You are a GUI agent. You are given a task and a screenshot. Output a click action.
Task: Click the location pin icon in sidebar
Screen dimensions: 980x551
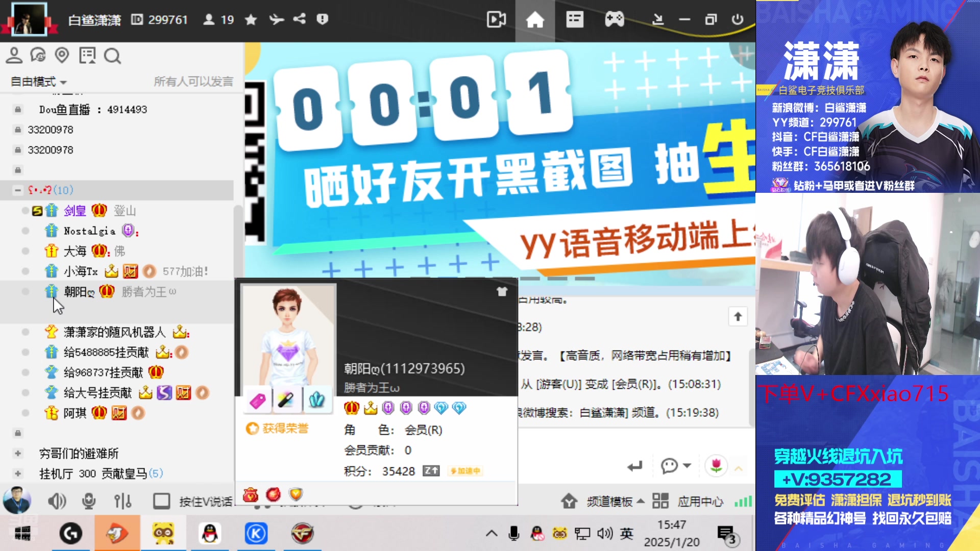62,55
